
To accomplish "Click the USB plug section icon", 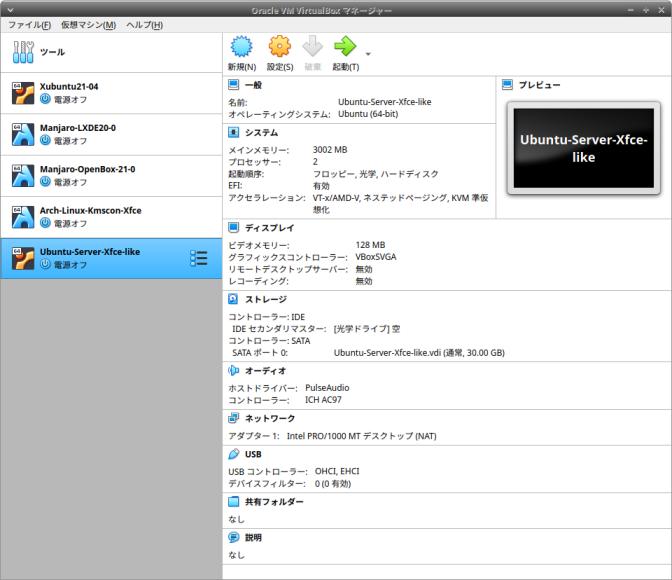I will 234,454.
